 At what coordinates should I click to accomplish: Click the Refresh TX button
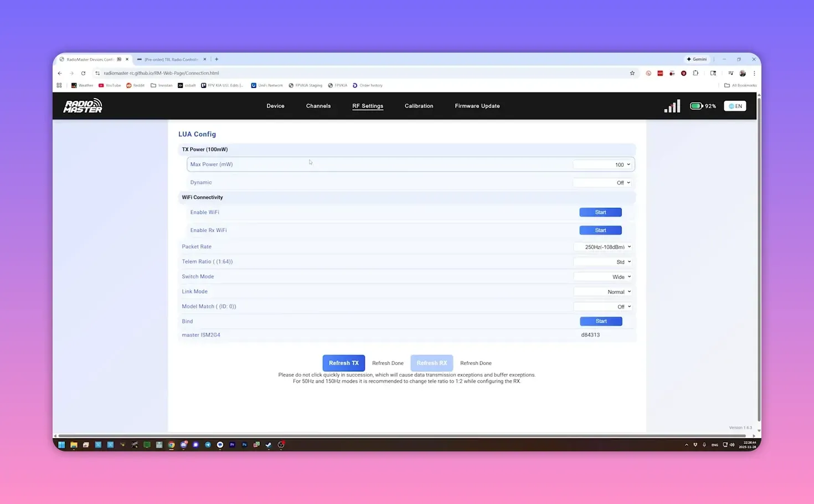(343, 363)
